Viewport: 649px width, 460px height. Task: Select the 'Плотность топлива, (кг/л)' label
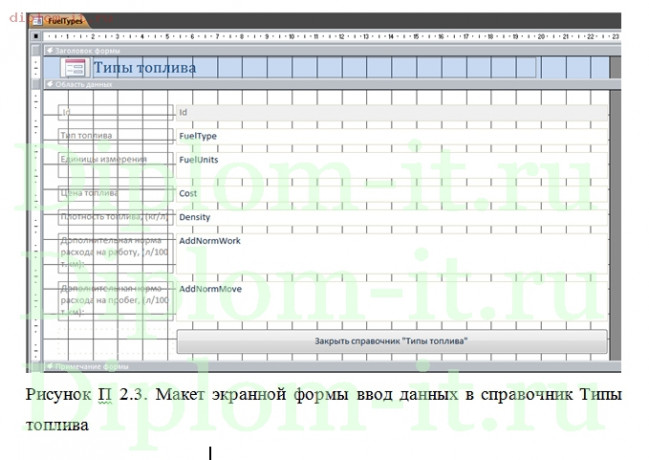point(115,217)
